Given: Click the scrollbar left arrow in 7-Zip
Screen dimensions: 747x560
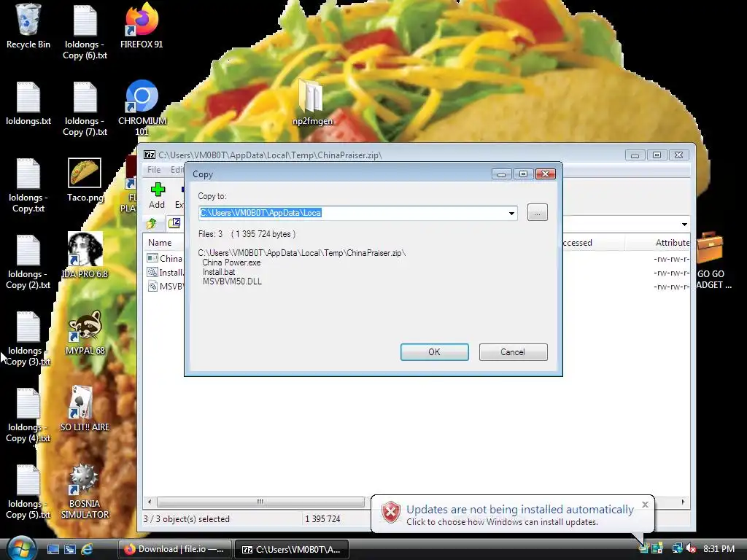Looking at the screenshot, I should point(150,502).
